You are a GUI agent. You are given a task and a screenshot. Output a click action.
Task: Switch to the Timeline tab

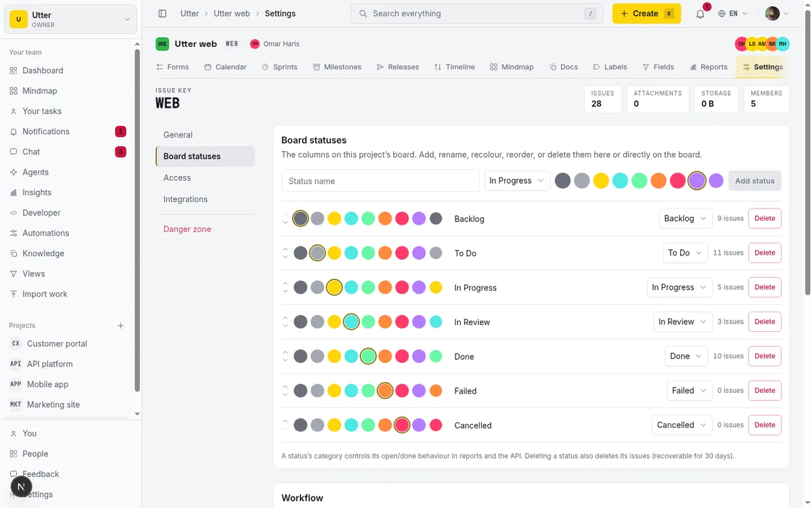[455, 67]
